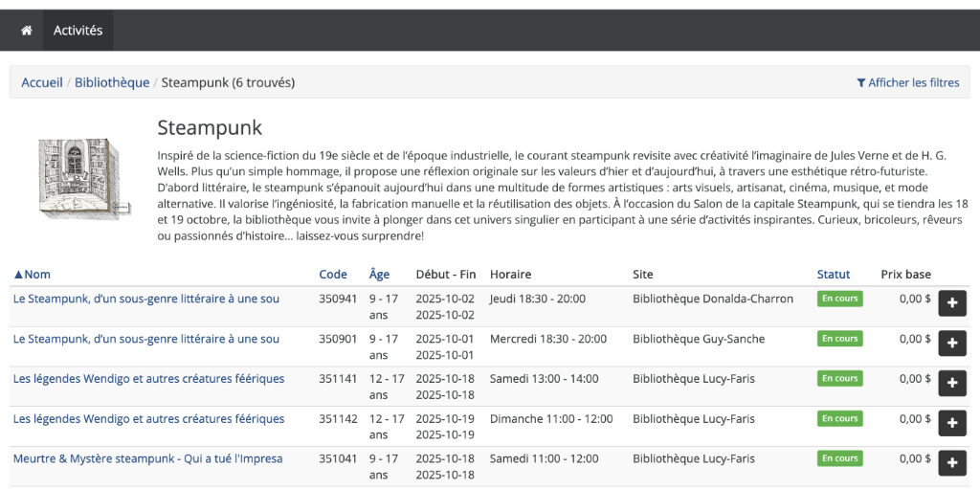The image size is (980, 489).
Task: Show filters with Afficher les filtres
Action: point(907,82)
